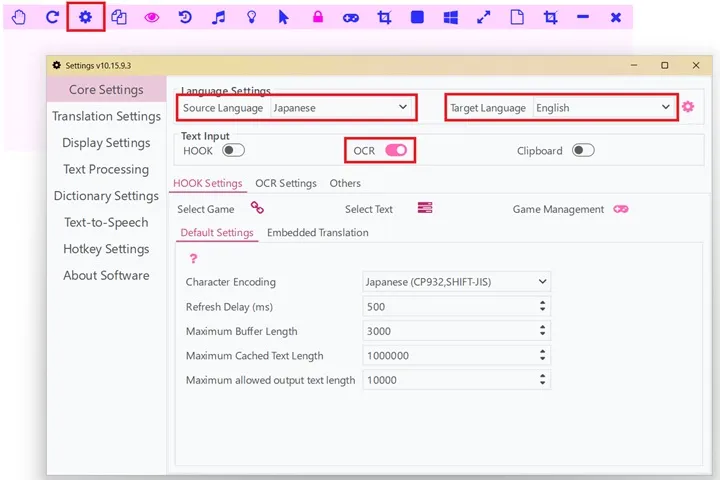This screenshot has width=720, height=480.
Task: Open Translation Settings in sidebar
Action: coord(106,116)
